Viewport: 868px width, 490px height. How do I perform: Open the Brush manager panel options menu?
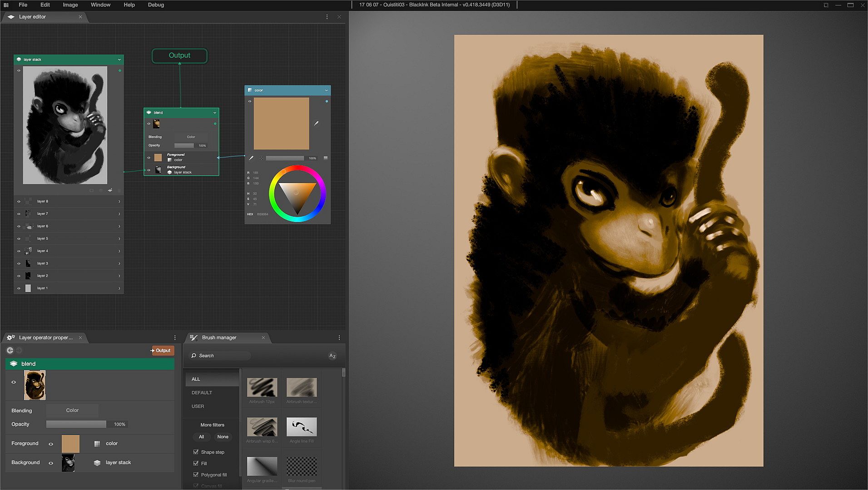[339, 337]
